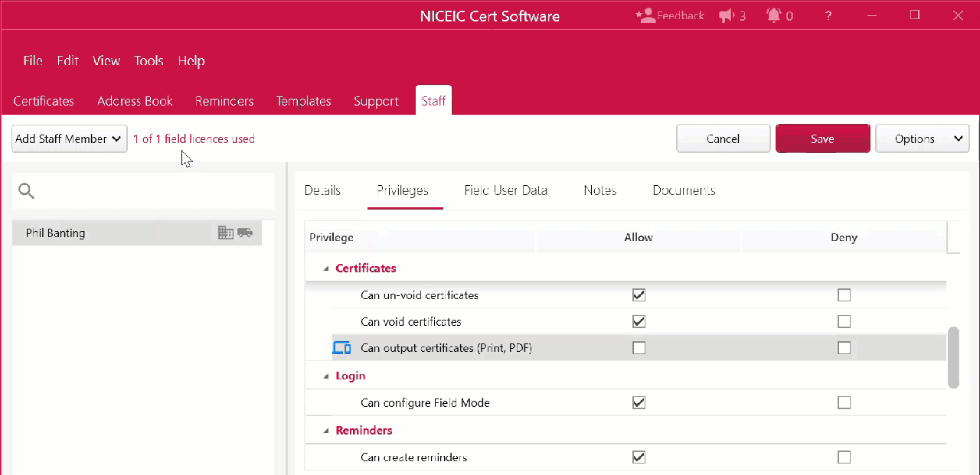Open the Add Staff Member dropdown
The width and height of the screenshot is (980, 475).
tap(69, 138)
